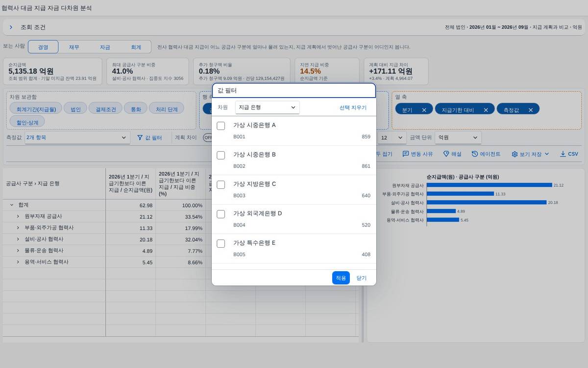Open the 측정값 2개 항목 dropdown

click(77, 138)
